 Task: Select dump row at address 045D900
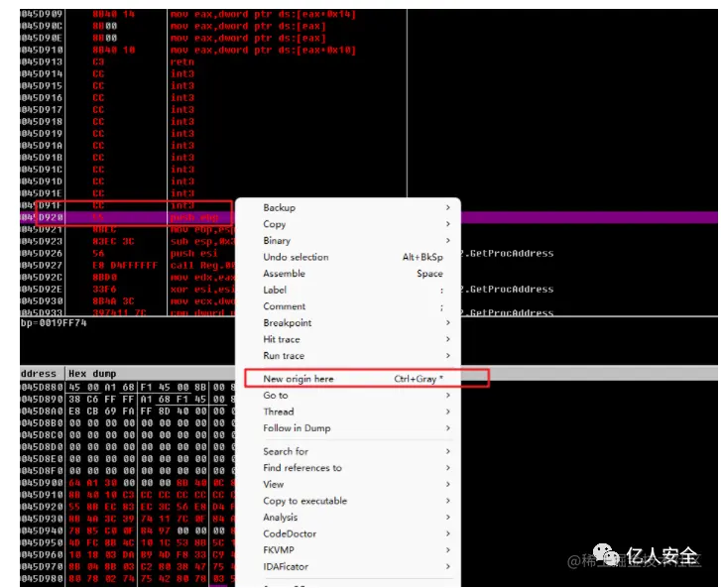pyautogui.click(x=127, y=483)
